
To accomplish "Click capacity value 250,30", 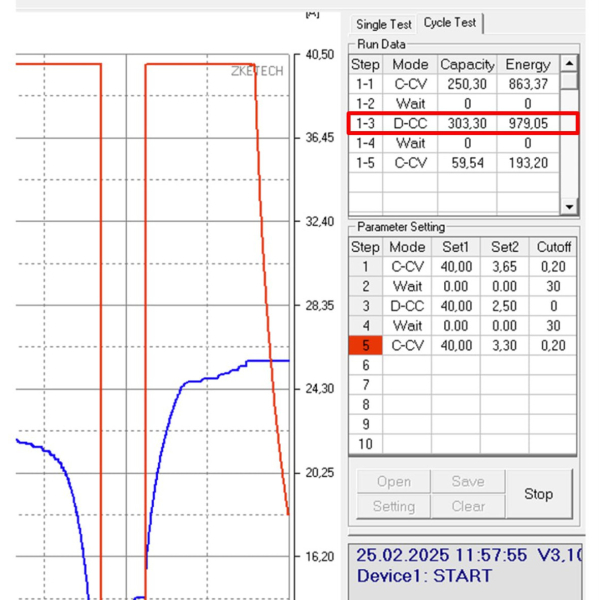I will pos(467,84).
